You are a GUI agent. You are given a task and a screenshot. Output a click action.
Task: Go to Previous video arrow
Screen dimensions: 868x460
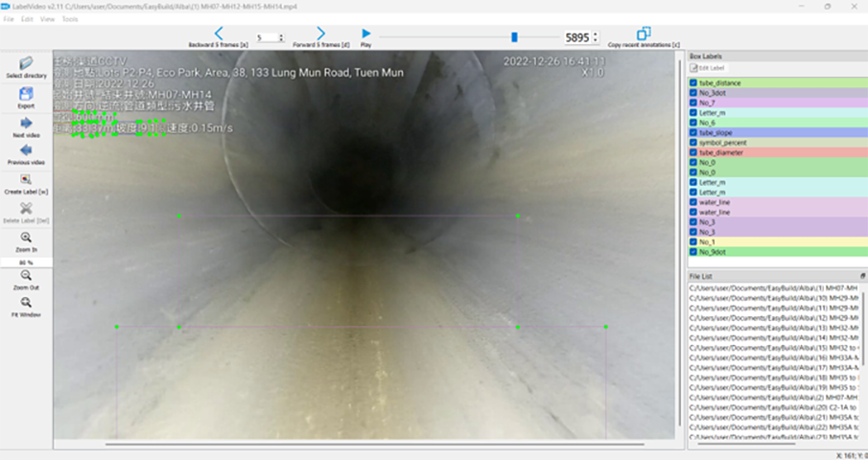[x=26, y=150]
